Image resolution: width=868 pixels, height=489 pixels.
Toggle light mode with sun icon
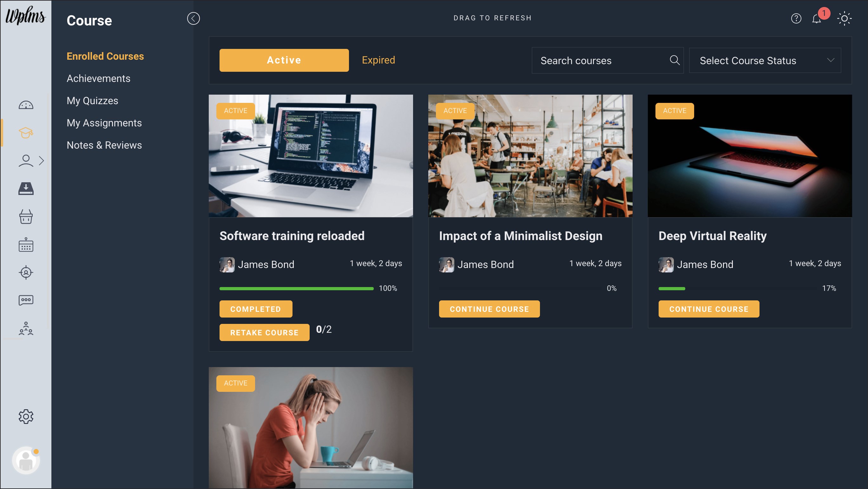(x=844, y=18)
